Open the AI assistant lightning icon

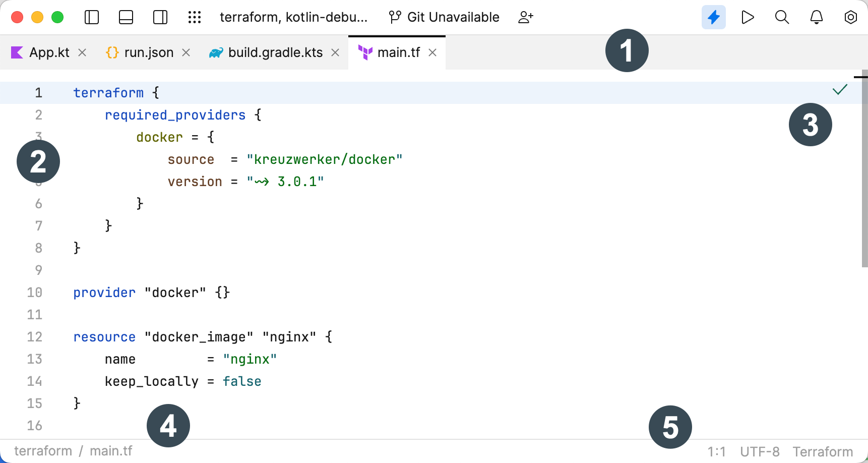713,17
